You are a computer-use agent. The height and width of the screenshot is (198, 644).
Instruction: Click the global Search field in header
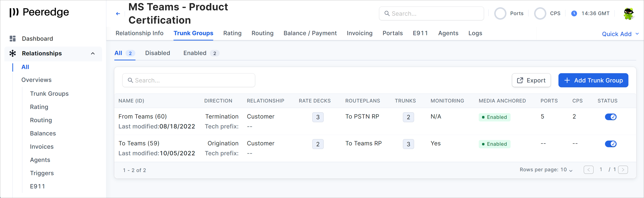(x=431, y=13)
